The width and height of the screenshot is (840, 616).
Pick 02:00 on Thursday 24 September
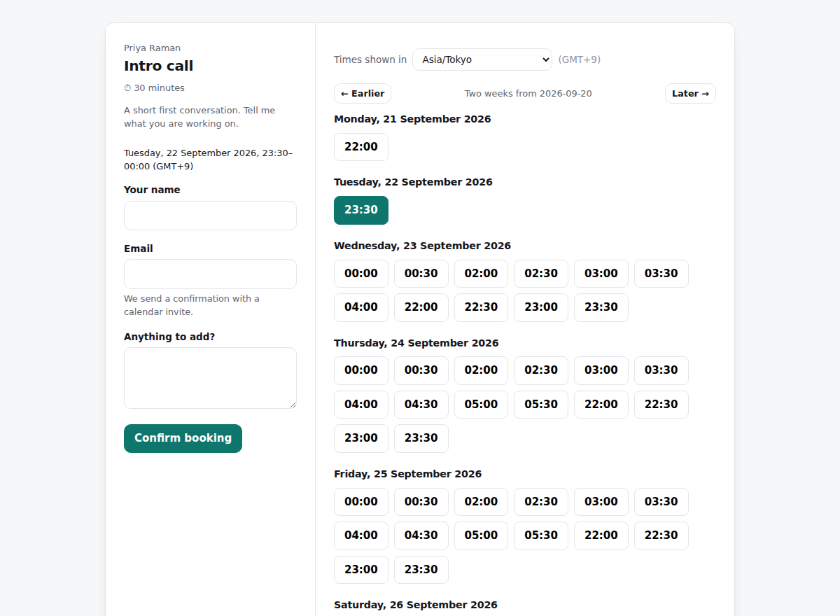[482, 370]
